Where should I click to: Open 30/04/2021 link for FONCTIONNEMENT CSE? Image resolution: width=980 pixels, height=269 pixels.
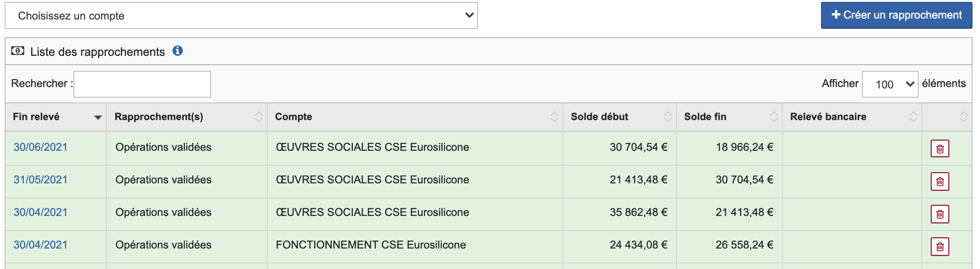(x=40, y=245)
